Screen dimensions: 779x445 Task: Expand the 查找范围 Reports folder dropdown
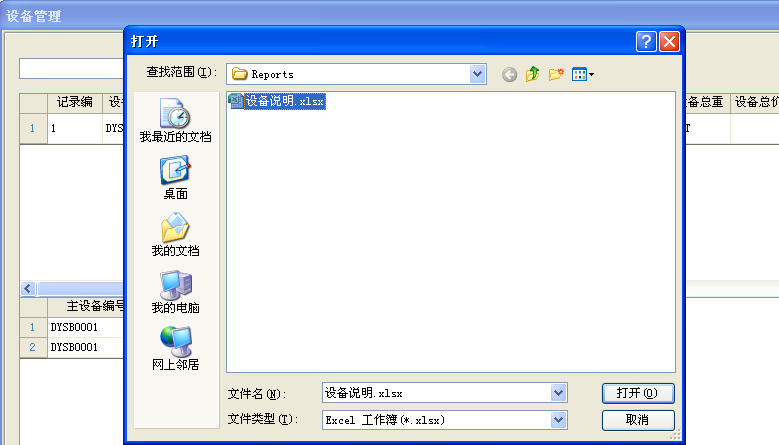pyautogui.click(x=478, y=74)
